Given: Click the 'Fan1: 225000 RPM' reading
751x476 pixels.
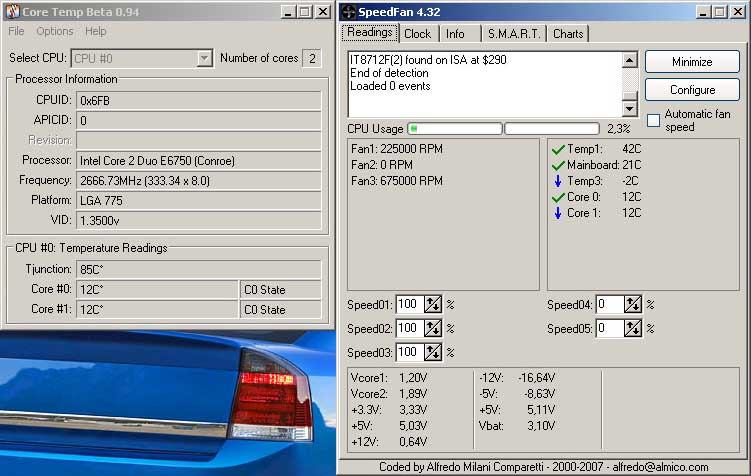Looking at the screenshot, I should (397, 149).
